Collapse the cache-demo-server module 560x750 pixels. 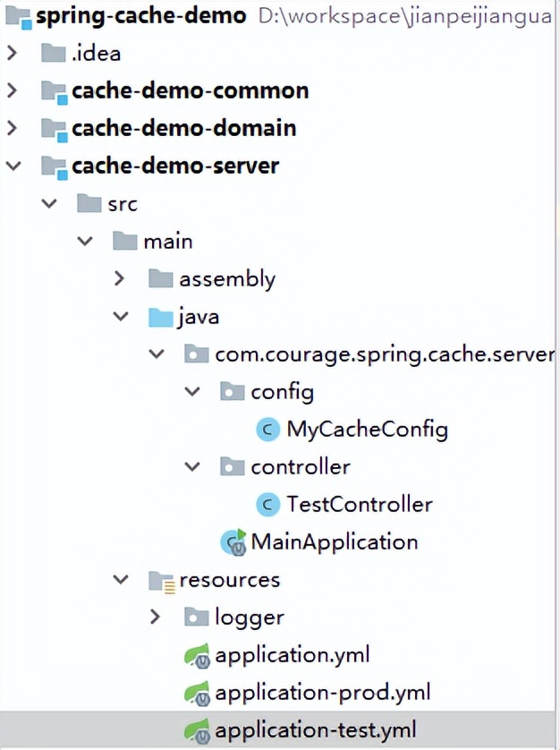click(x=12, y=166)
